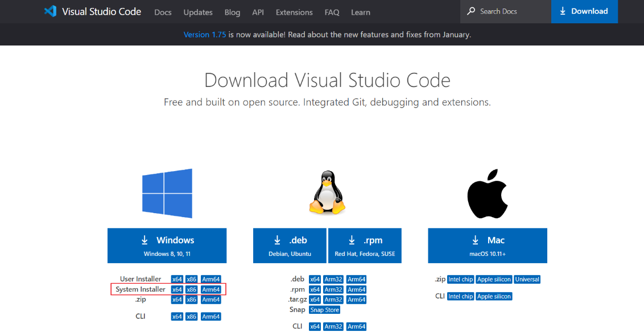Download Windows CLI x86
Viewport: 644px width, 336px height.
[x=191, y=316]
